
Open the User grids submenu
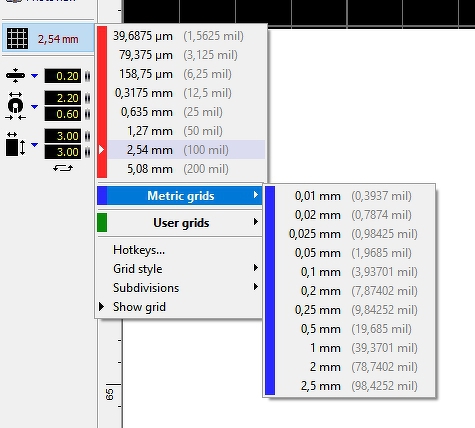180,223
